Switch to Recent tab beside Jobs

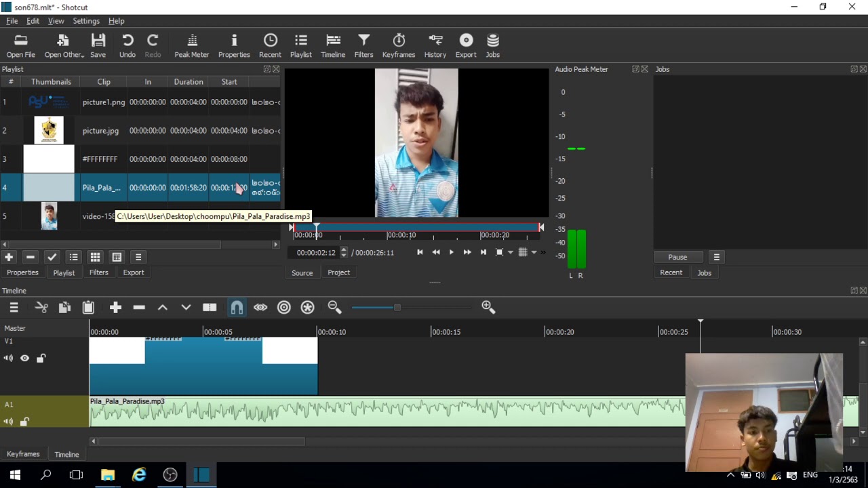(x=671, y=272)
